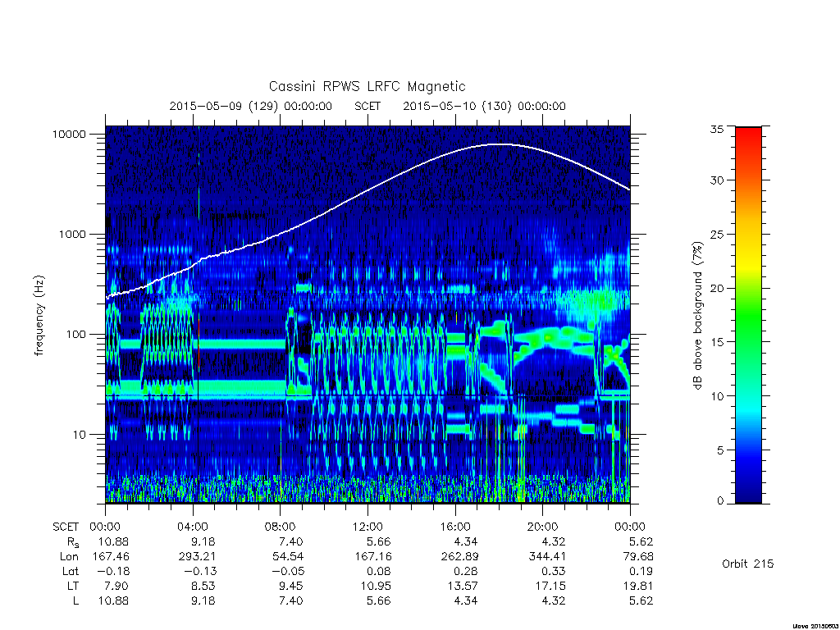This screenshot has width=840, height=630.
Task: Click the LT value 13.57
Action: coord(463,586)
